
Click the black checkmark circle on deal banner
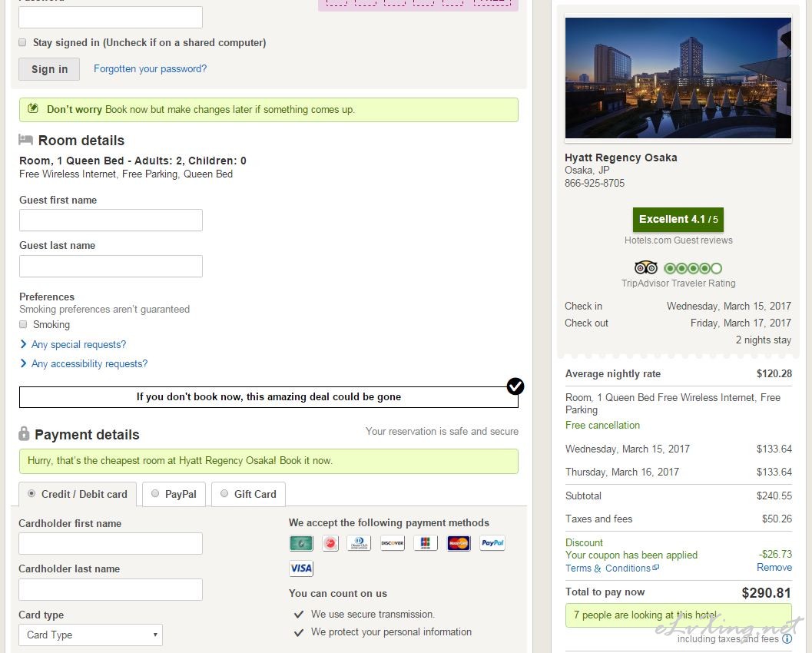[515, 386]
